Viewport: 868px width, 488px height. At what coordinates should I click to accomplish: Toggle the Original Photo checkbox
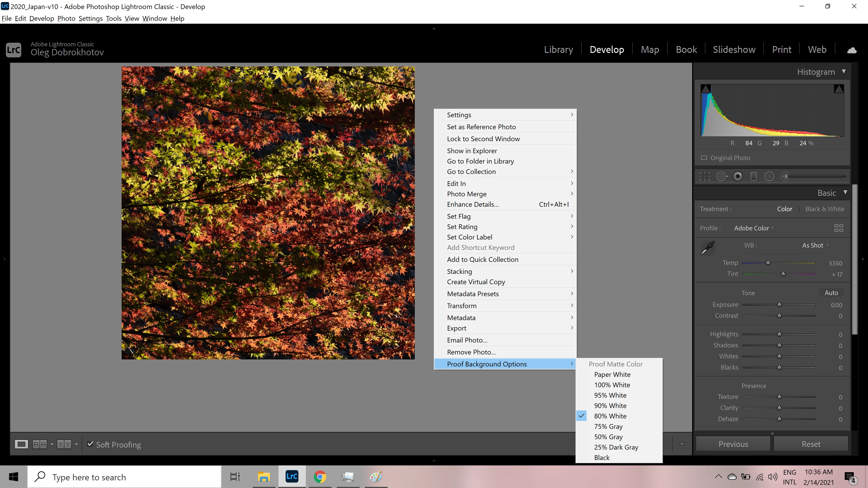(704, 158)
